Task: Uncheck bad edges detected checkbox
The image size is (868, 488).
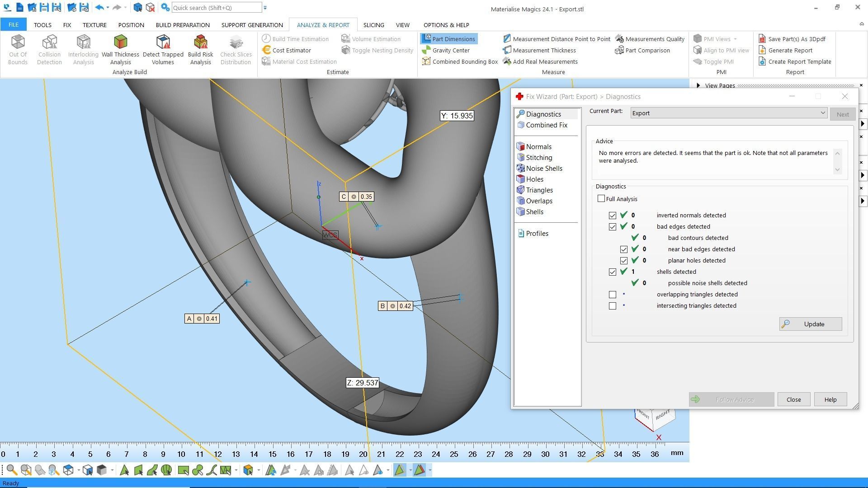Action: pos(613,227)
